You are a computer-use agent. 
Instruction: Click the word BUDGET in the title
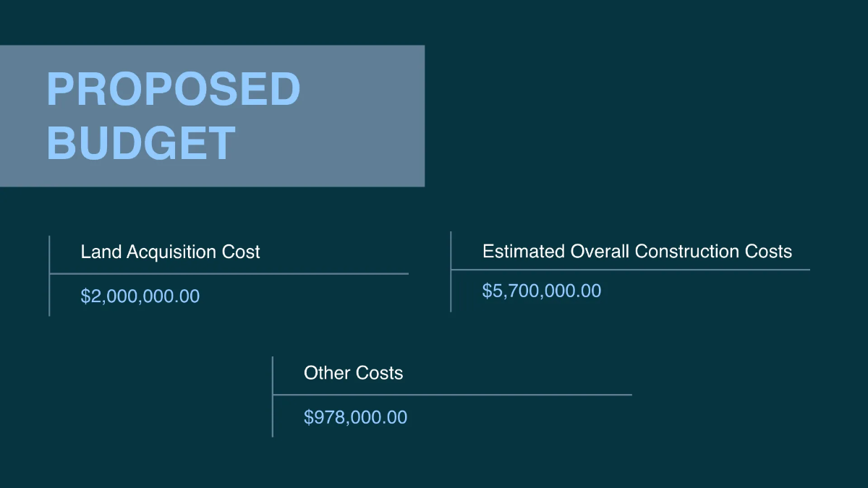tap(141, 142)
